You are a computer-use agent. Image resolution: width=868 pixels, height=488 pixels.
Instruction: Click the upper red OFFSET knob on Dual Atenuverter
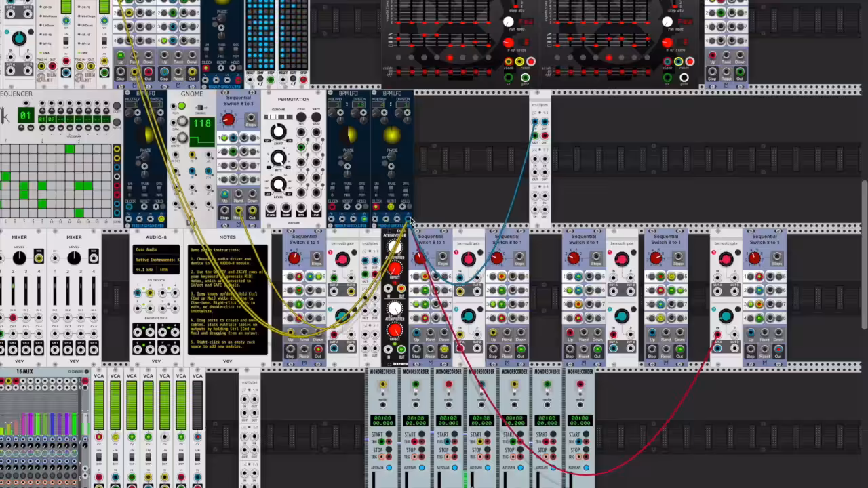click(x=394, y=270)
